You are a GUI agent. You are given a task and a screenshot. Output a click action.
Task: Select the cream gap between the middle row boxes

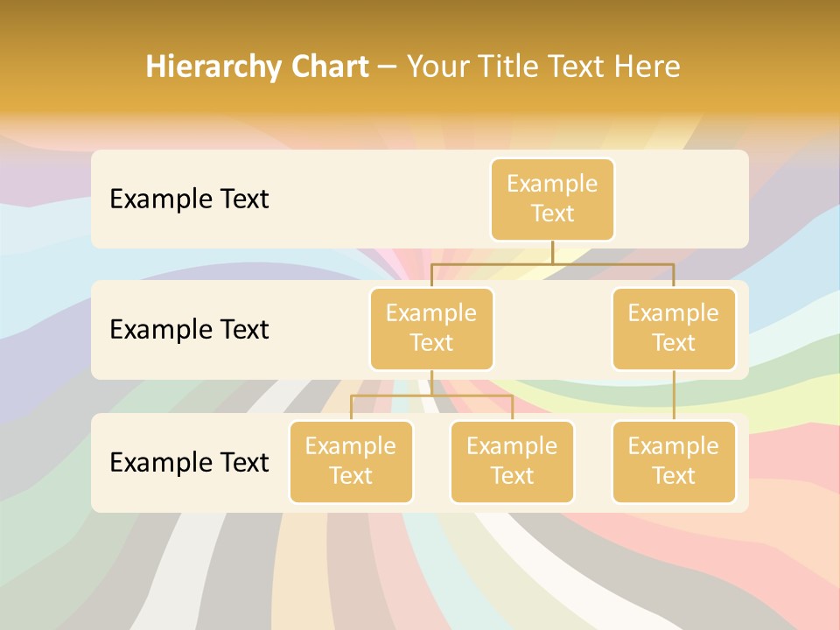(553, 332)
